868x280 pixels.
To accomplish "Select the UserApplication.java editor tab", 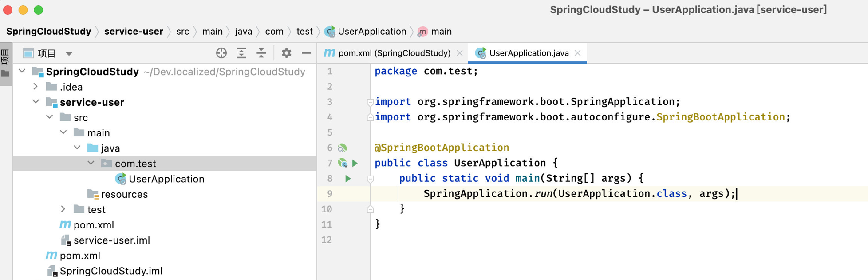I will (523, 53).
